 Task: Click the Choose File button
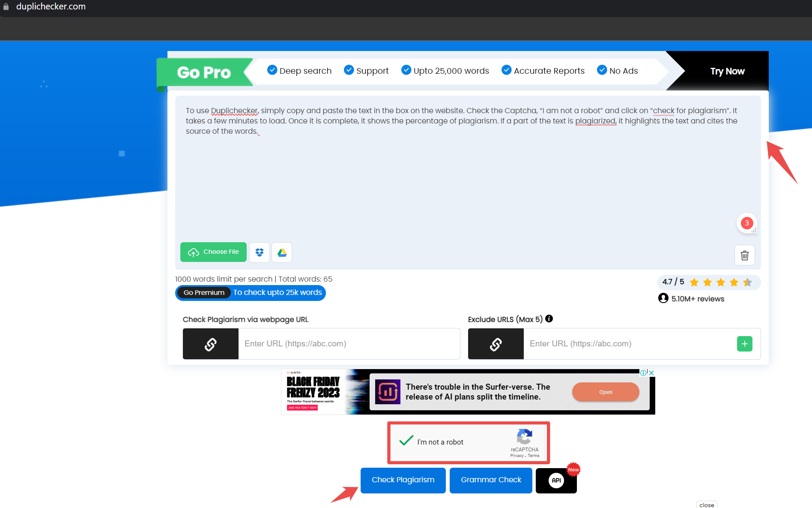(213, 252)
